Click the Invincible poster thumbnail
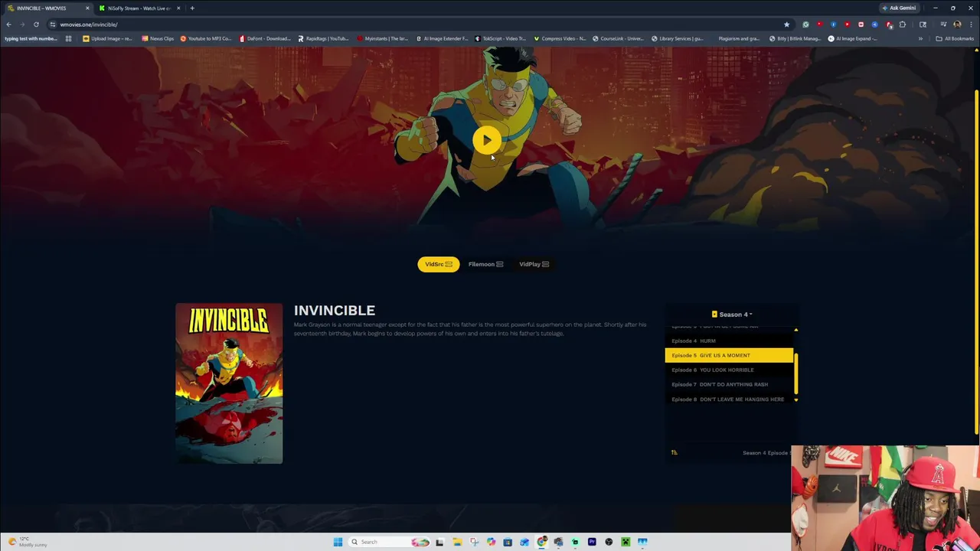Screen dimensions: 980x551 (229, 383)
